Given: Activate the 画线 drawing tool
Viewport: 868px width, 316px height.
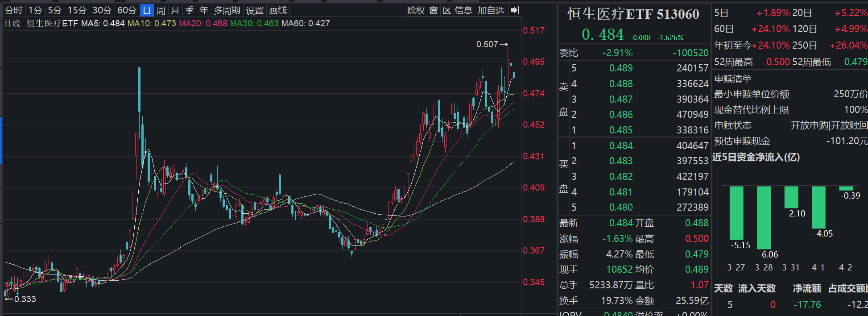Looking at the screenshot, I should click(x=278, y=10).
